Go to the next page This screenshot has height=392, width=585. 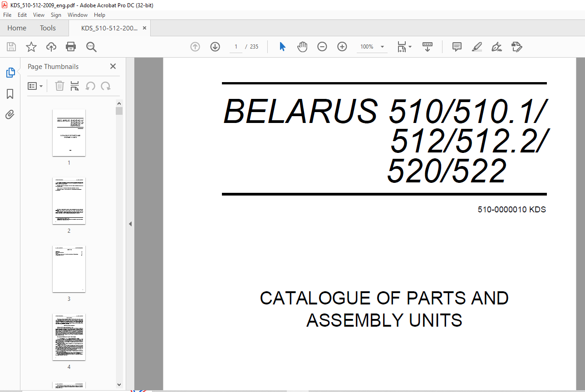point(215,47)
